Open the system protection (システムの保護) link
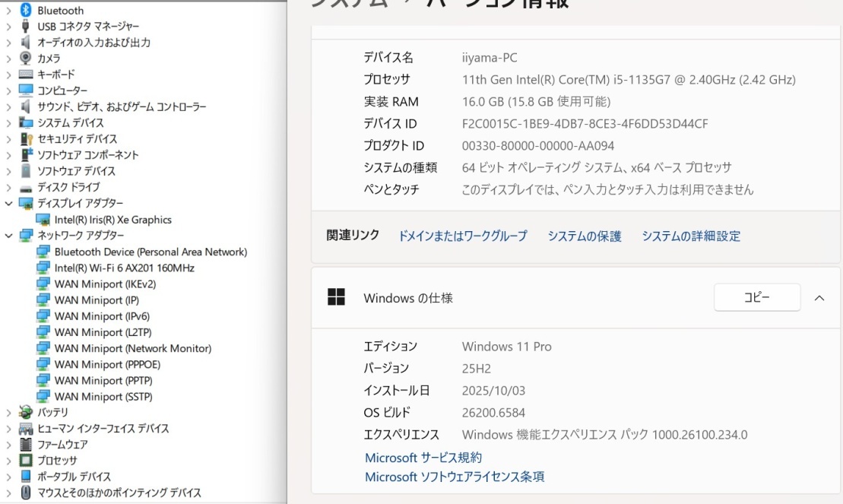 (x=584, y=236)
